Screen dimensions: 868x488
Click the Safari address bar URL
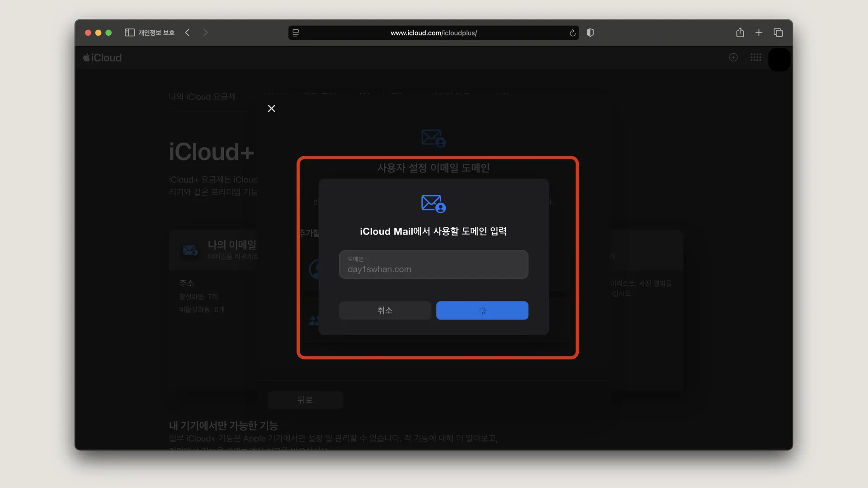pyautogui.click(x=434, y=33)
